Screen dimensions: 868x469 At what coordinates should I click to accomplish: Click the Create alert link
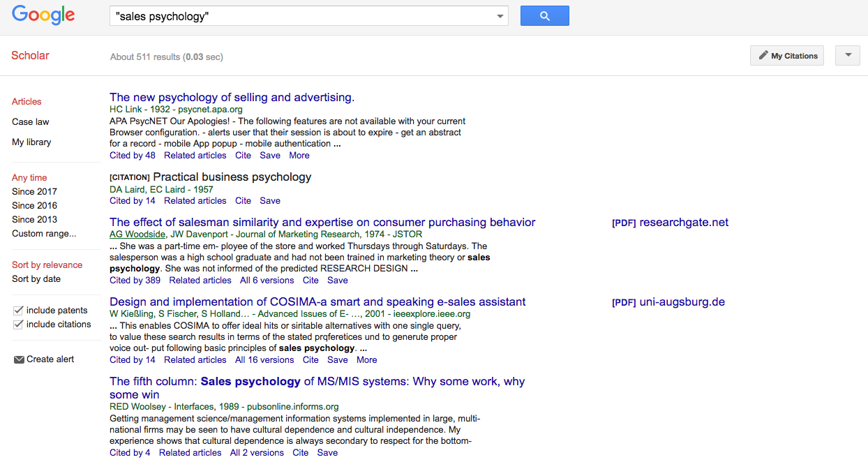pos(50,359)
